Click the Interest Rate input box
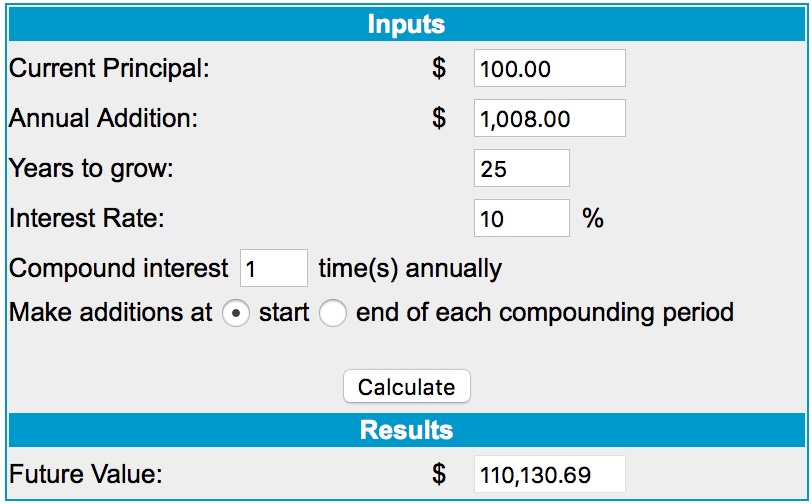 [x=521, y=218]
